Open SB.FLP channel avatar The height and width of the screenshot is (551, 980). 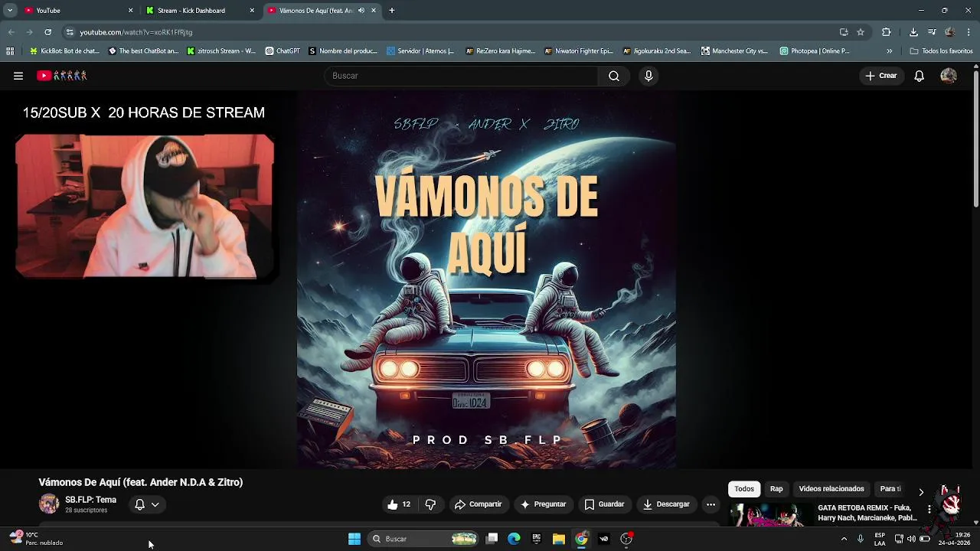pos(49,504)
